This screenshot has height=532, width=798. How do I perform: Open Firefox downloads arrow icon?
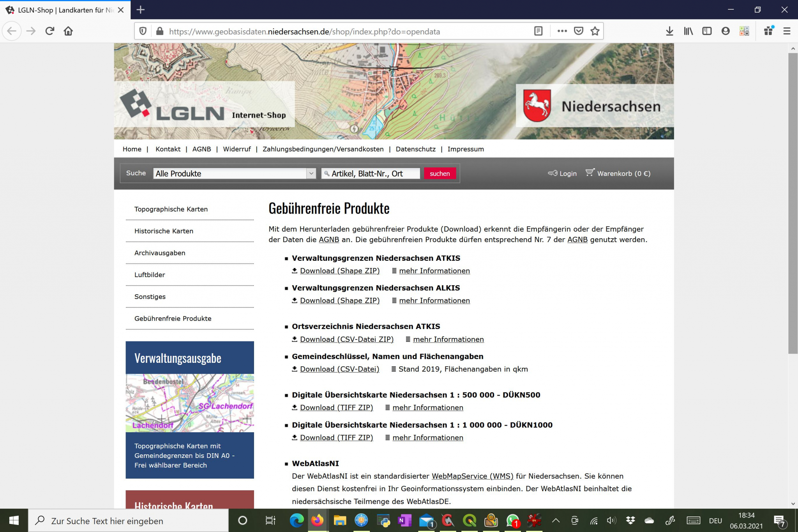point(669,31)
